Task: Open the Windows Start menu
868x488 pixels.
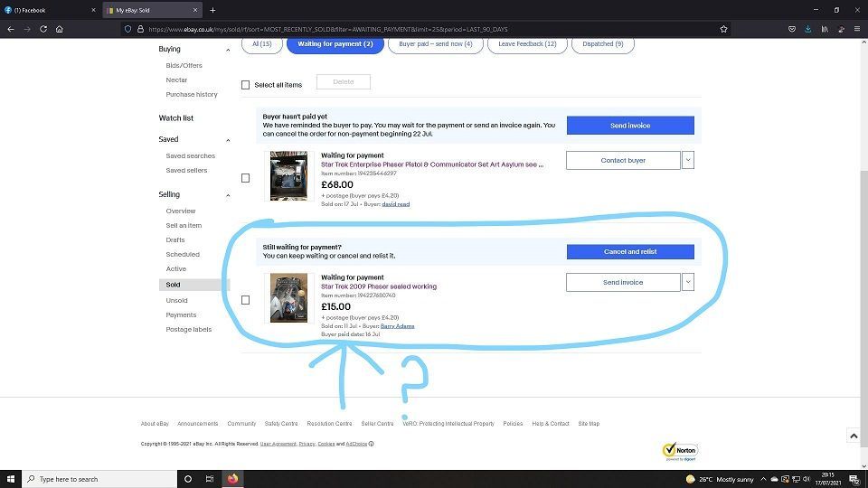Action: click(x=11, y=479)
